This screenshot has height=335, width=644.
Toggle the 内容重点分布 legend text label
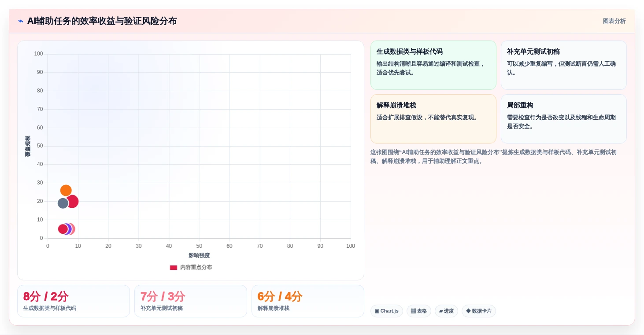pyautogui.click(x=196, y=267)
